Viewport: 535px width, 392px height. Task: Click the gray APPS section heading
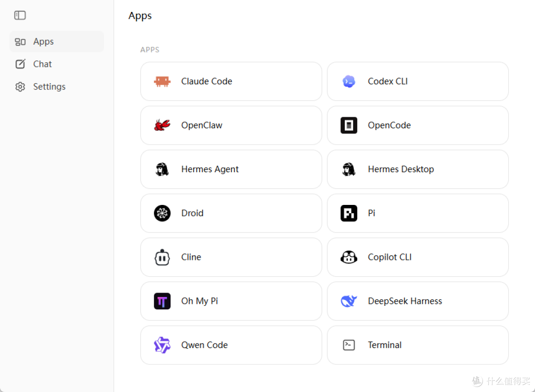click(150, 50)
